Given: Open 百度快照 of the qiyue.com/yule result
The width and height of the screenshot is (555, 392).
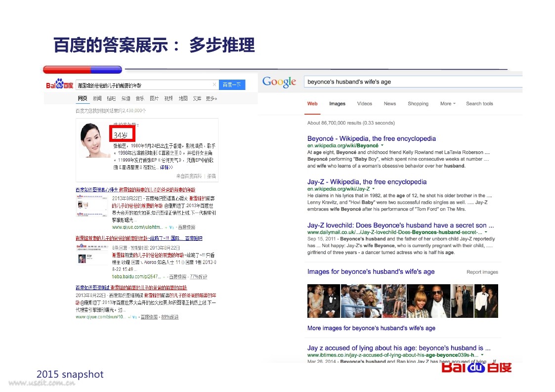Looking at the screenshot, I should (186, 227).
